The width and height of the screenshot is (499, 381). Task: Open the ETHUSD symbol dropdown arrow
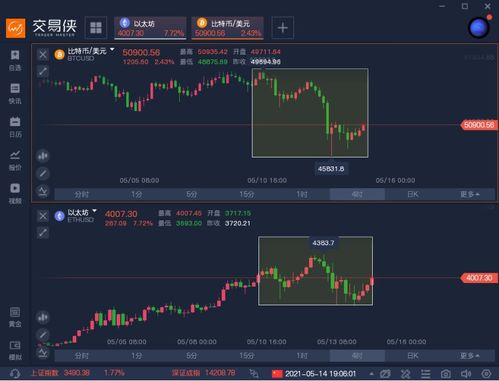pyautogui.click(x=95, y=211)
